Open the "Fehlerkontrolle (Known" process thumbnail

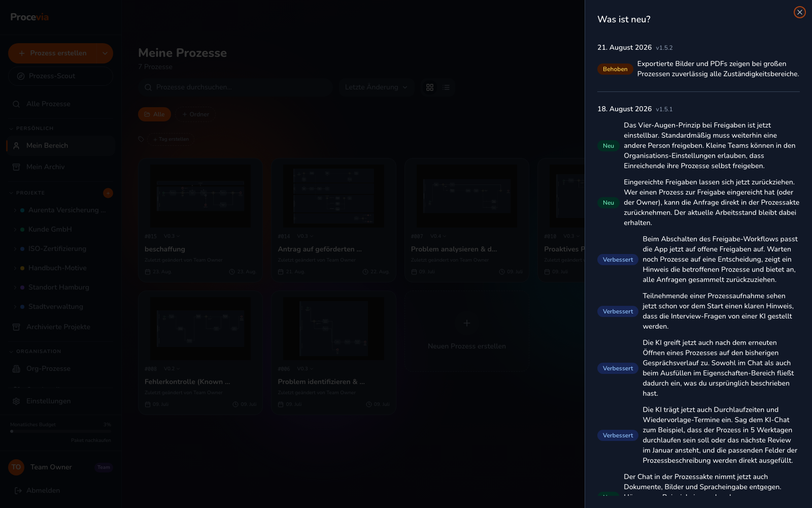(200, 329)
